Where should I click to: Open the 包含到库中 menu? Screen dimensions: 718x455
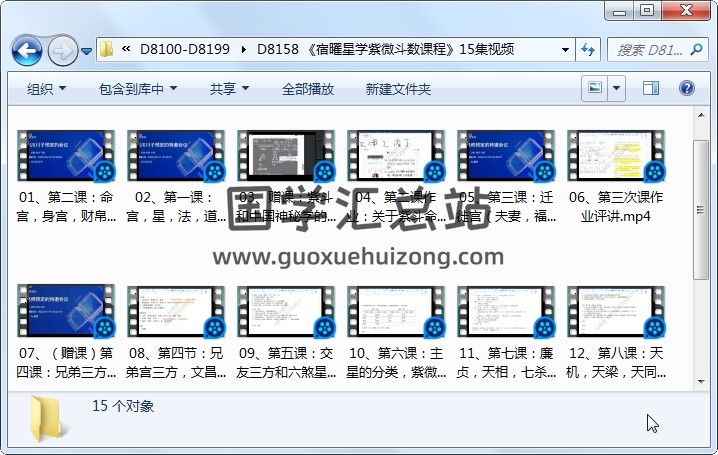(x=138, y=89)
